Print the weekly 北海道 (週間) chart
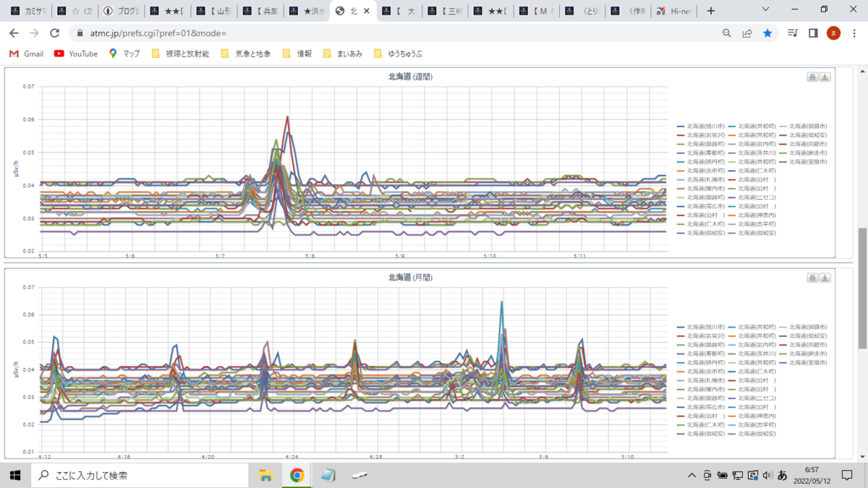Viewport: 868px width, 488px height. coord(812,77)
